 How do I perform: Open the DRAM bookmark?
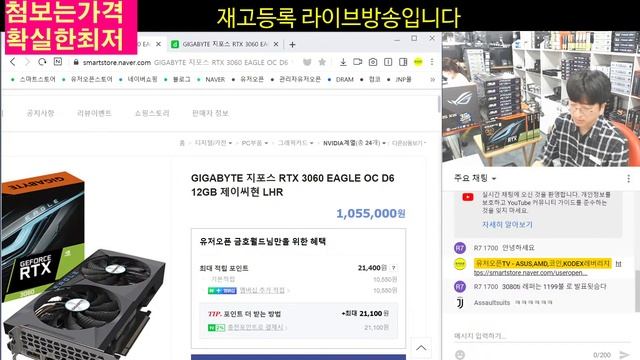[344, 80]
